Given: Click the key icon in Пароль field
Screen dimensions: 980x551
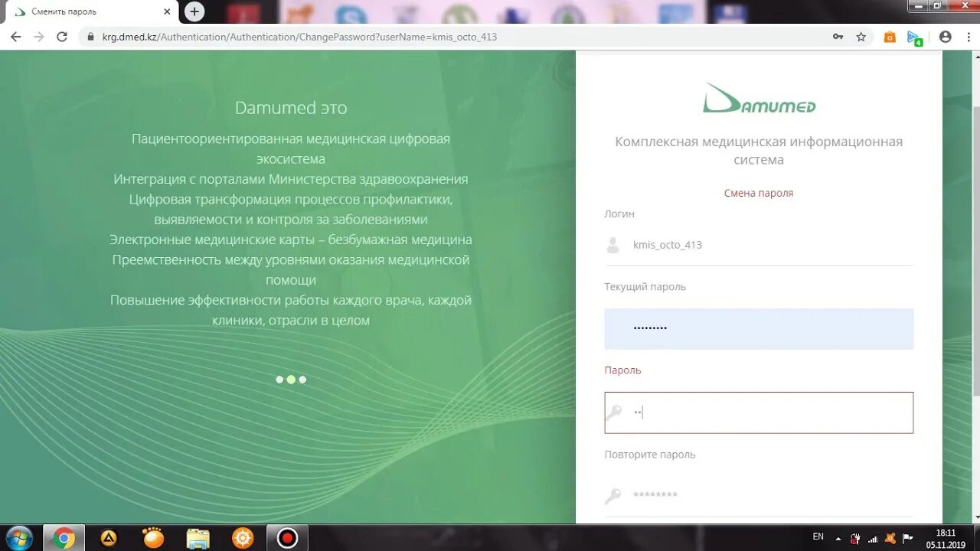Looking at the screenshot, I should pos(613,412).
